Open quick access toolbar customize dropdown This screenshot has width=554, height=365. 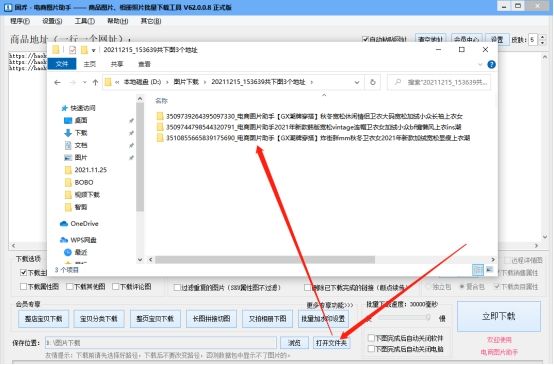(x=94, y=50)
